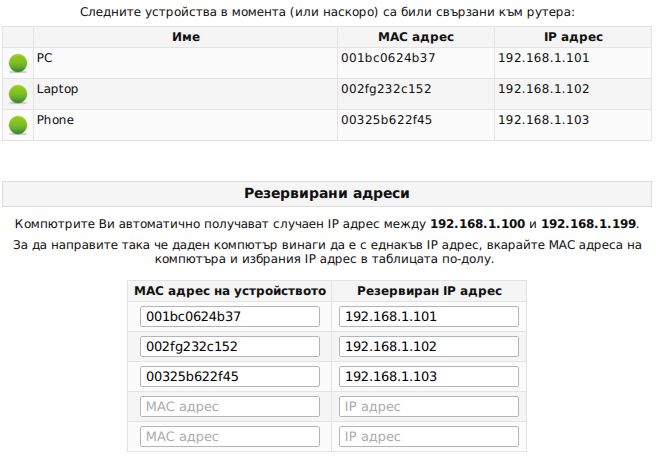Click the Резервирани адреси section heading
The width and height of the screenshot is (656, 466).
327,194
